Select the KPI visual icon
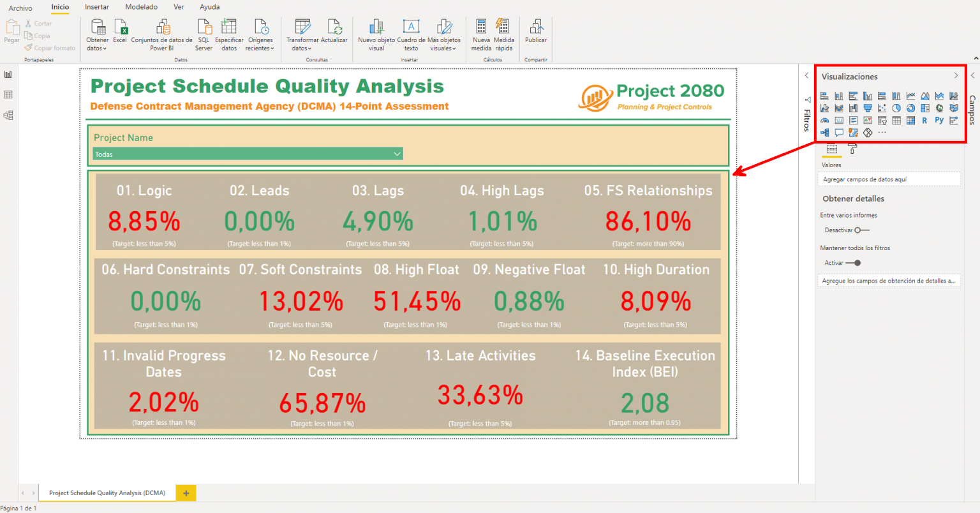Screen dimensions: 980x513 click(x=868, y=120)
